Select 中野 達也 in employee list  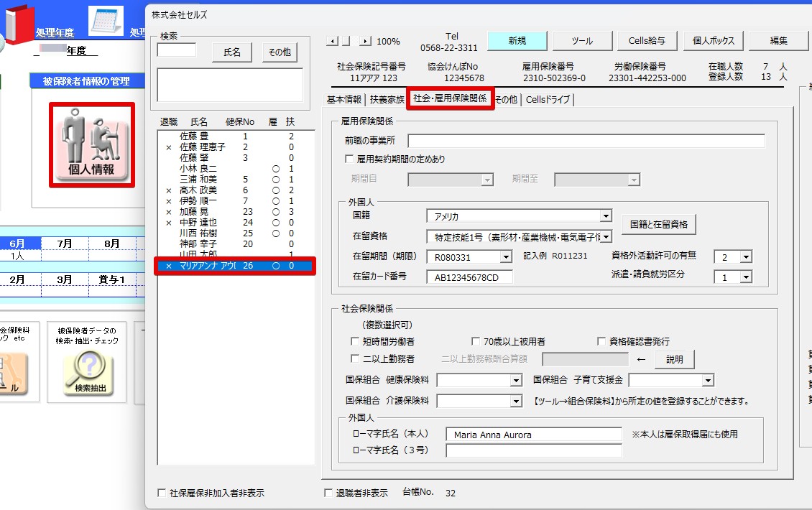coord(236,223)
